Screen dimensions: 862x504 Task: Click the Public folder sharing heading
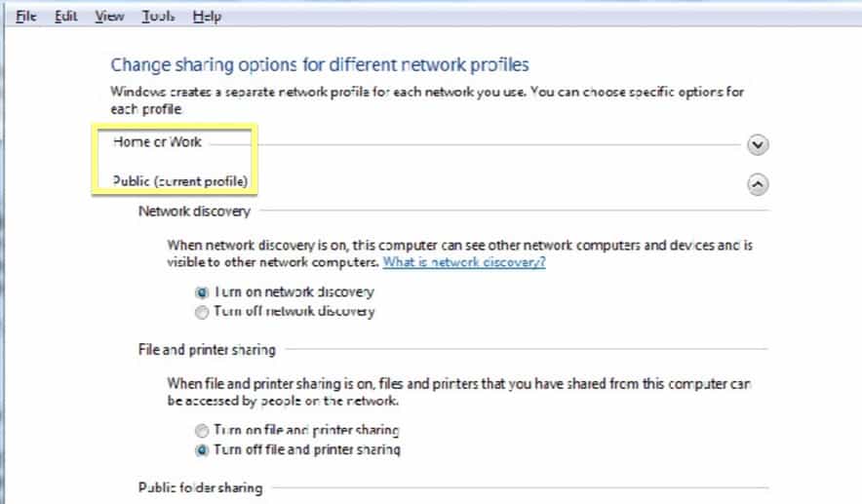point(200,487)
